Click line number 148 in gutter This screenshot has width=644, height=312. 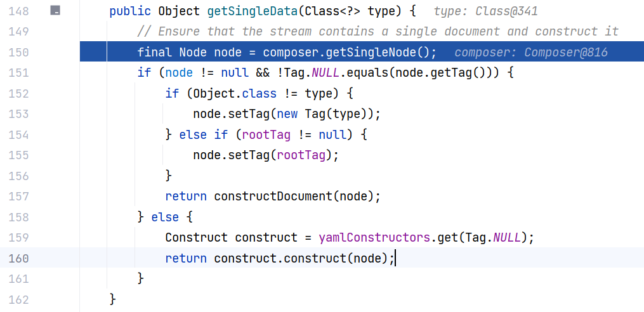pos(18,11)
